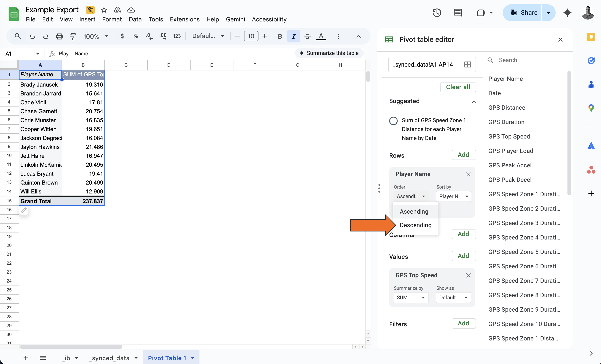Click the redo arrow in toolbar
This screenshot has width=601, height=364.
tap(46, 36)
